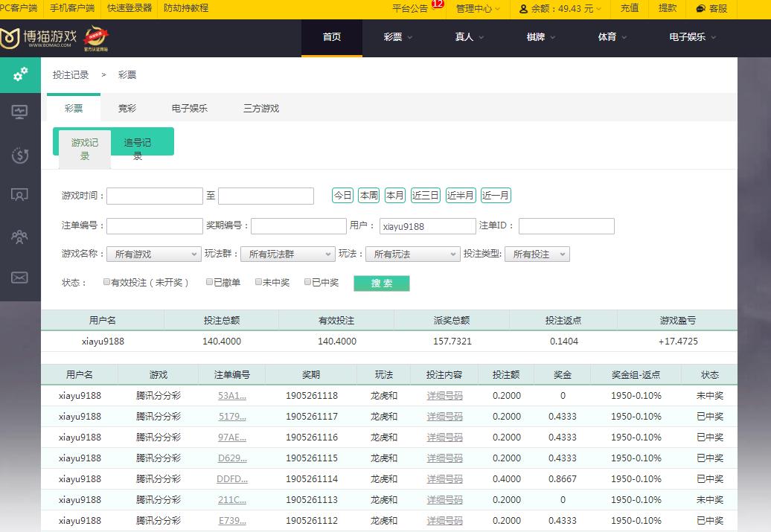View 详细号码 for period 1905261118
The image size is (771, 532).
tap(444, 395)
